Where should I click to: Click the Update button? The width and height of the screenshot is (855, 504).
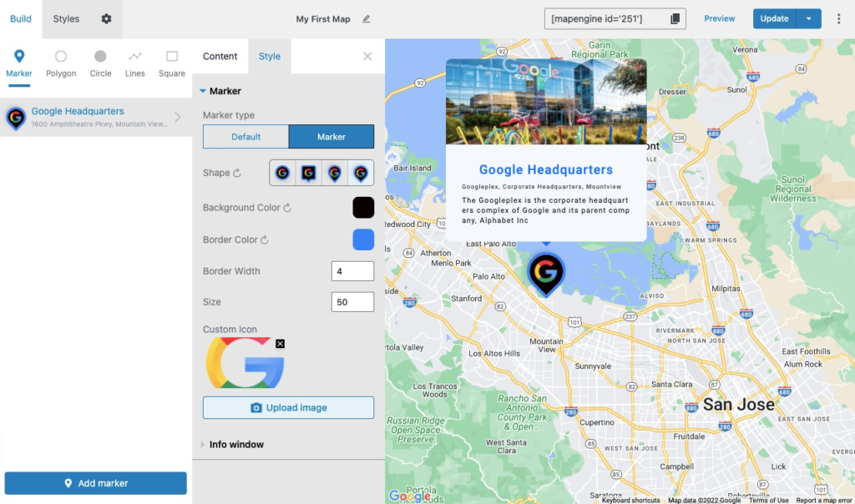tap(774, 18)
